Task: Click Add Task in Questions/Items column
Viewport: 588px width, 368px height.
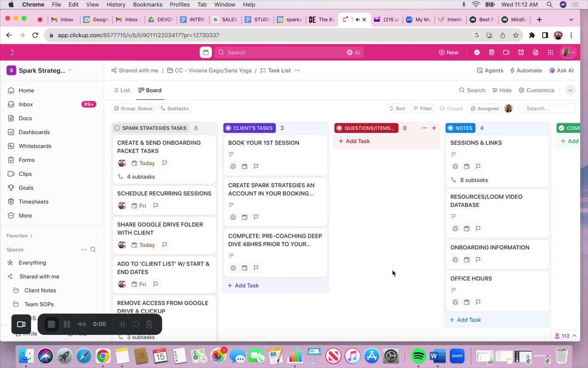Action: pos(354,141)
